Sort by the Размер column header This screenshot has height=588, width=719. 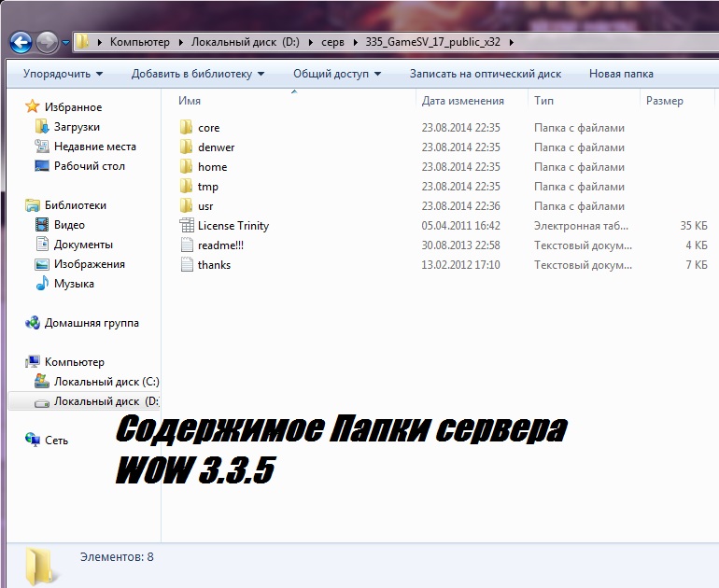(x=665, y=101)
